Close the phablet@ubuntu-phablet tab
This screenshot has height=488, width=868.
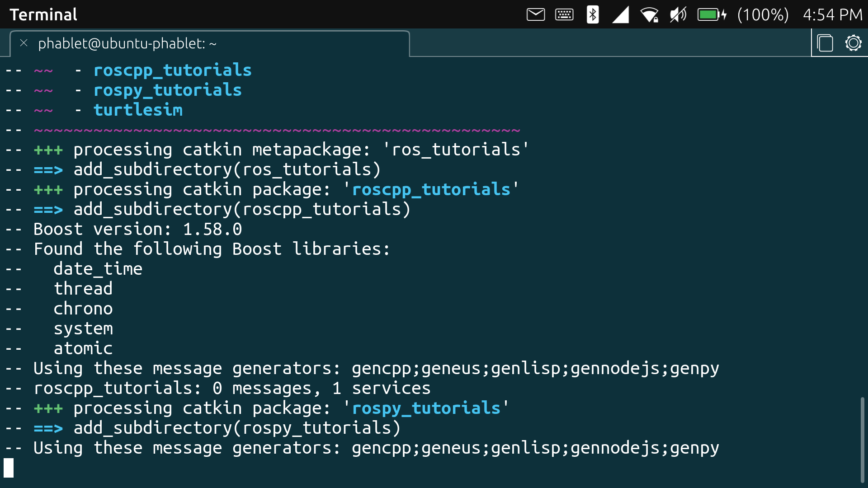click(x=23, y=43)
